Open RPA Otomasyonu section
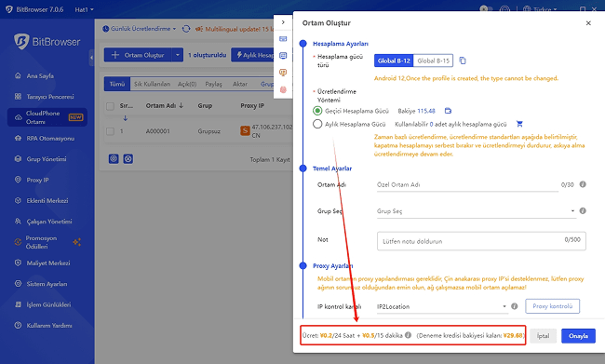Viewport: 605px width, 364px height. point(50,138)
